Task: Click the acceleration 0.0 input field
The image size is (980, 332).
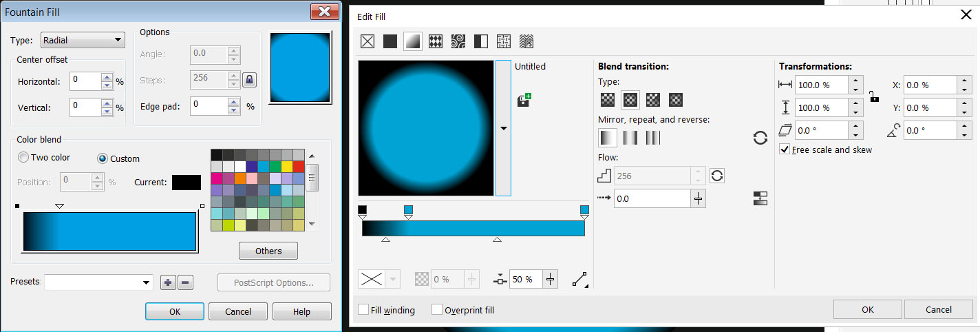Action: [x=652, y=198]
